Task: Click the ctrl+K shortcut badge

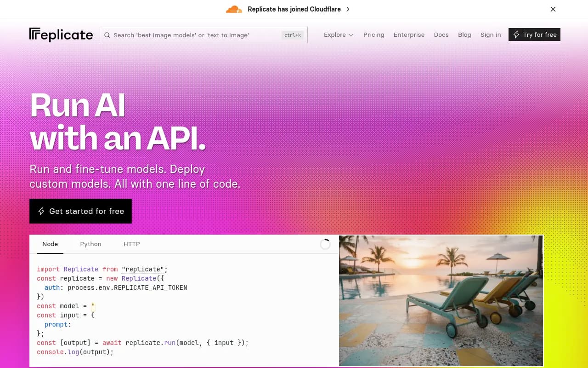Action: pyautogui.click(x=293, y=35)
